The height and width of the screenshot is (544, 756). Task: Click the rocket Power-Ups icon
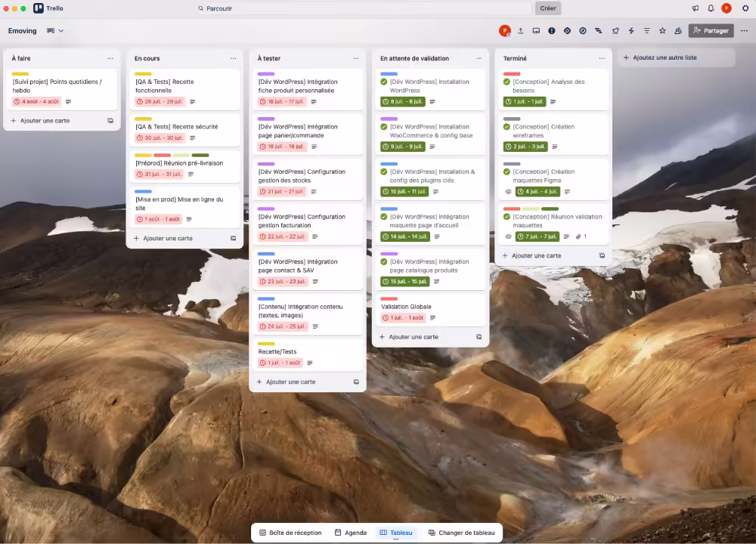click(x=615, y=31)
